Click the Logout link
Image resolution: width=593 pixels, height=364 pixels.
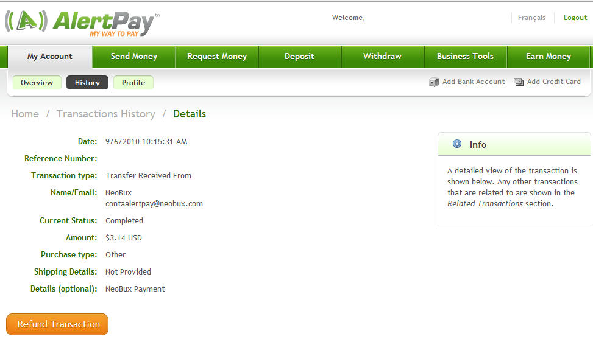point(575,18)
